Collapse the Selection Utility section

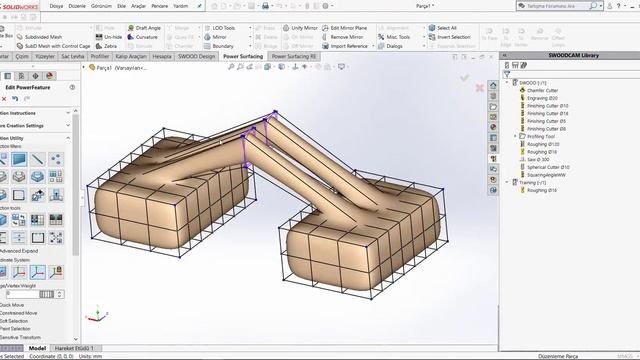tap(68, 138)
